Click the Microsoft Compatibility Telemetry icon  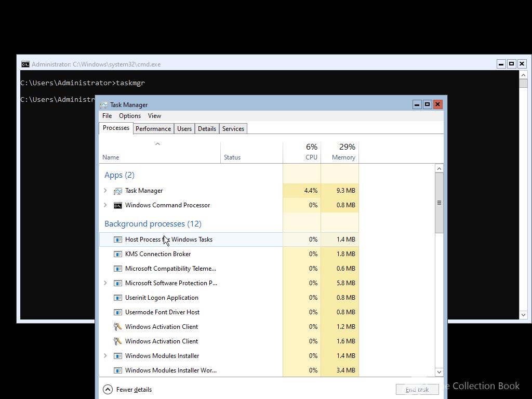pos(118,269)
